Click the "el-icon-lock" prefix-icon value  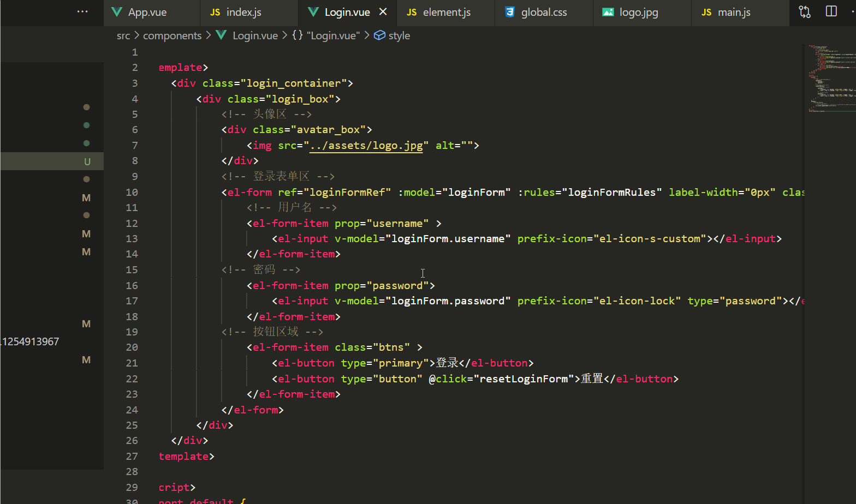[637, 301]
